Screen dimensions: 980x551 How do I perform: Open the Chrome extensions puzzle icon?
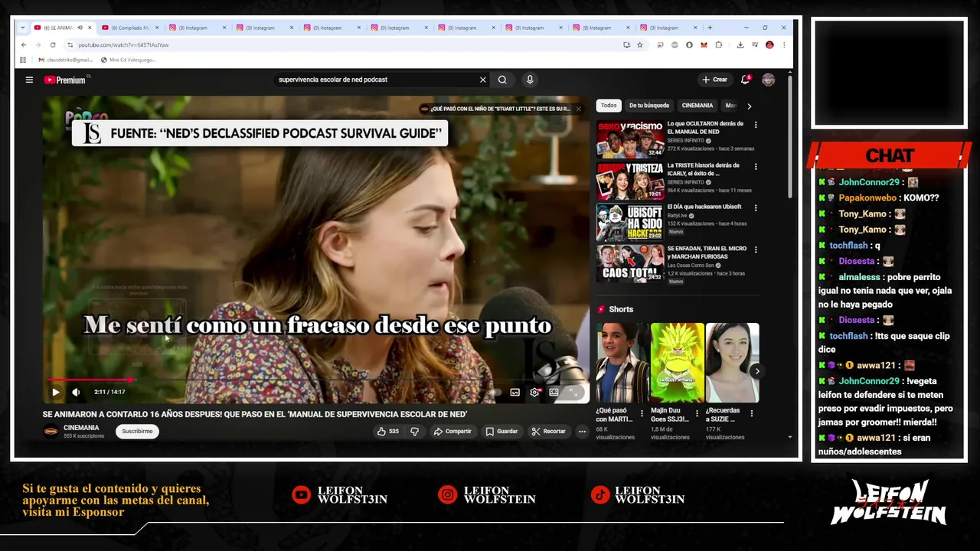pyautogui.click(x=718, y=45)
